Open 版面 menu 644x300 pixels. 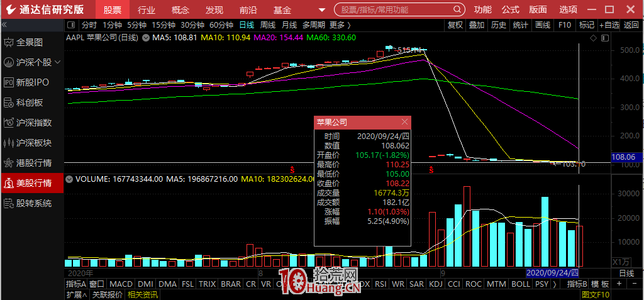pyautogui.click(x=538, y=9)
